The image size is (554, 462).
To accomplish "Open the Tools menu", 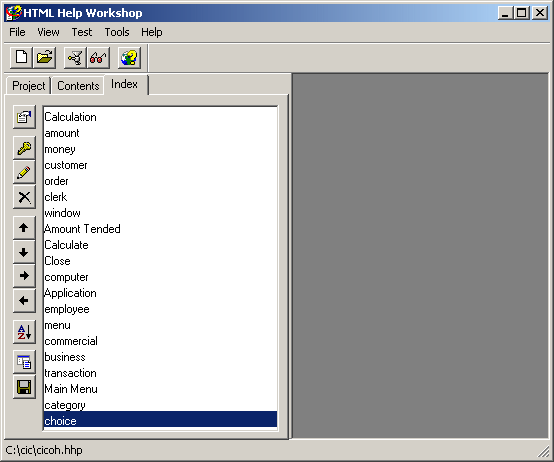I will point(117,32).
